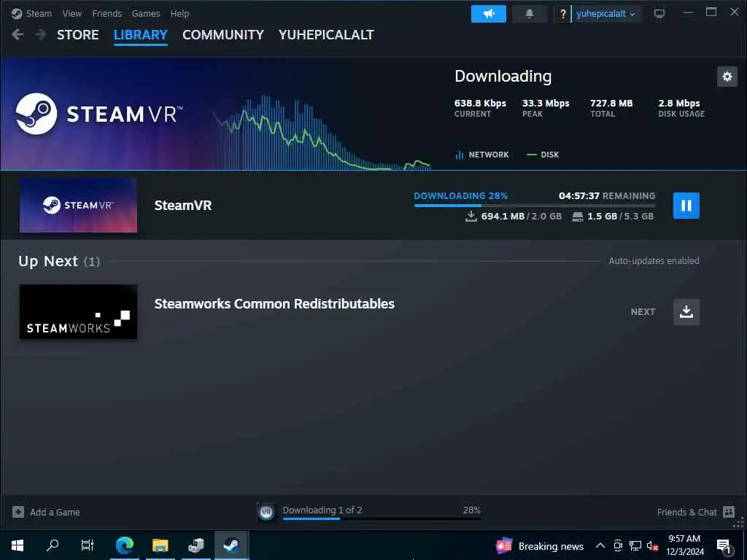
Task: Click the 33.3 Mbps peak value
Action: 546,104
